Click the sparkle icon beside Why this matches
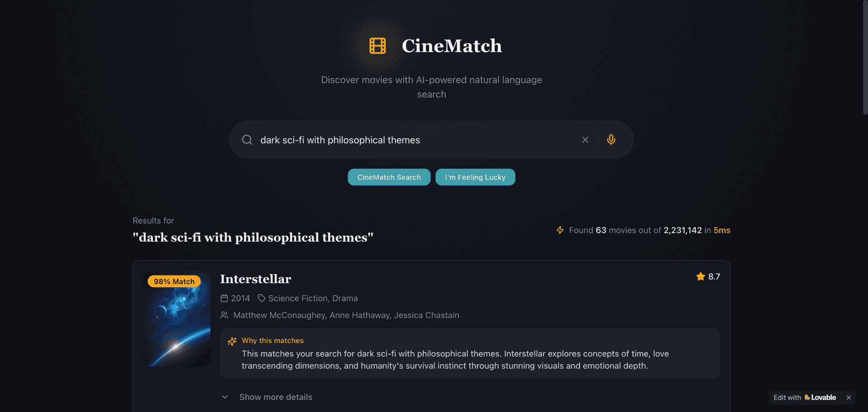Image resolution: width=868 pixels, height=412 pixels. [232, 341]
